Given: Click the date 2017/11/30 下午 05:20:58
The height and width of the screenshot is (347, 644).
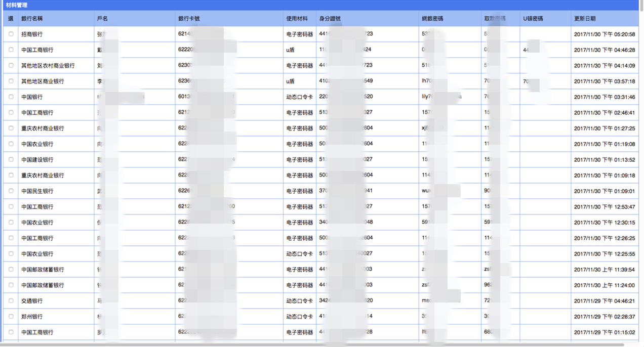Looking at the screenshot, I should 605,34.
